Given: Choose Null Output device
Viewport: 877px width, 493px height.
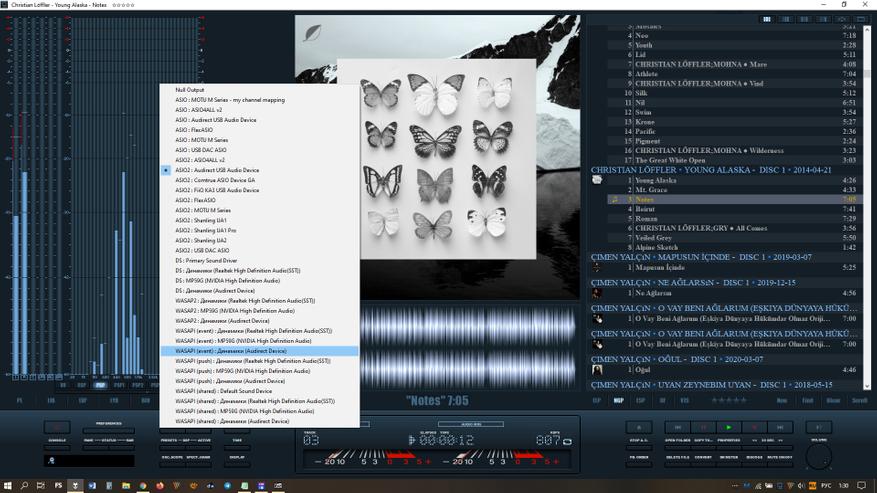Looking at the screenshot, I should pyautogui.click(x=190, y=90).
